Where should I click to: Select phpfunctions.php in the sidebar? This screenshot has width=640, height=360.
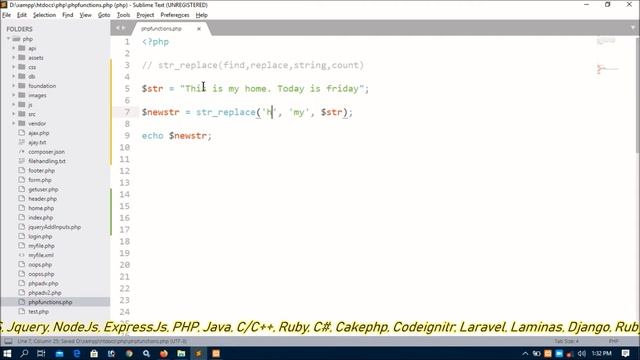pos(50,302)
